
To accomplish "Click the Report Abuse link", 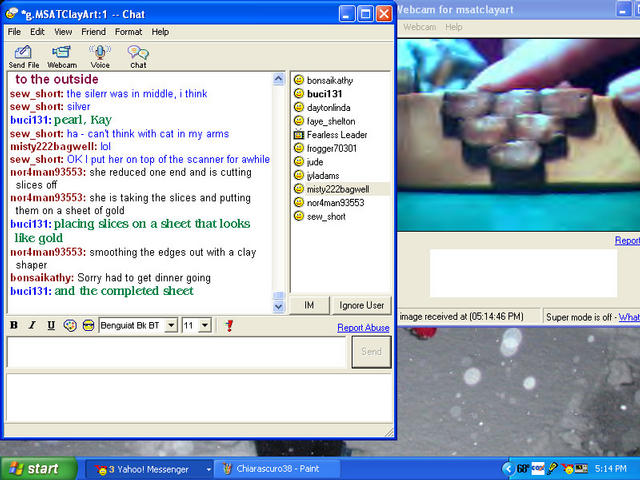I will (363, 328).
